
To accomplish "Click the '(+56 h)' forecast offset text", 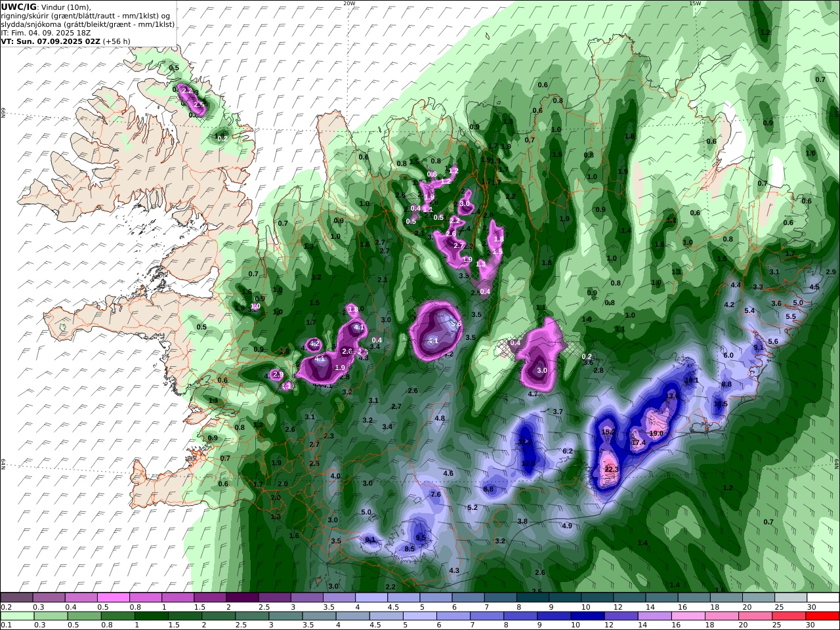I will pos(116,41).
